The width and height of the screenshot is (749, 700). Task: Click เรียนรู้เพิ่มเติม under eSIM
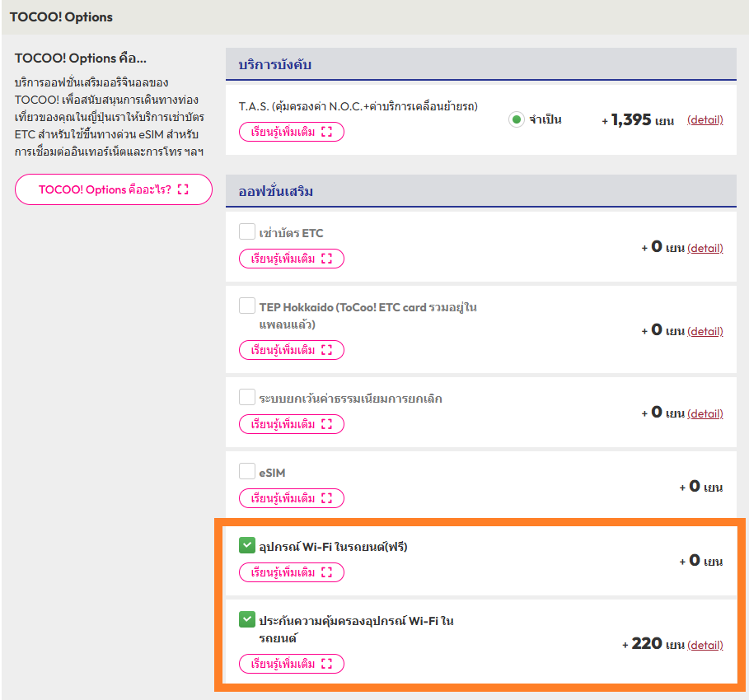point(292,498)
